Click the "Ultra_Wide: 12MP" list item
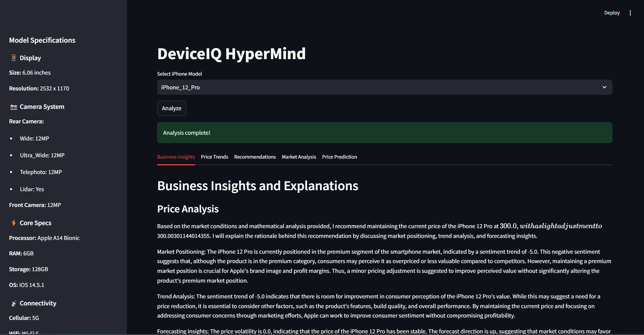 point(42,156)
